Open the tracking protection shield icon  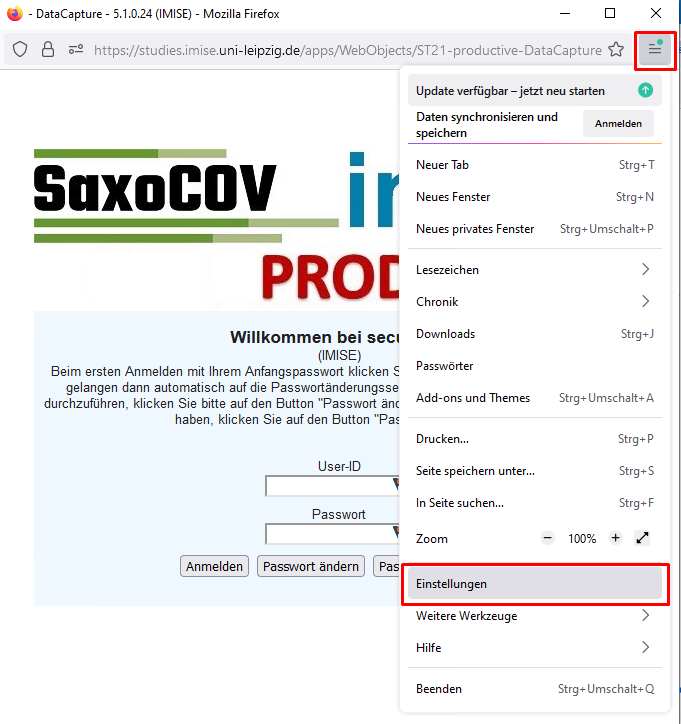tap(20, 49)
